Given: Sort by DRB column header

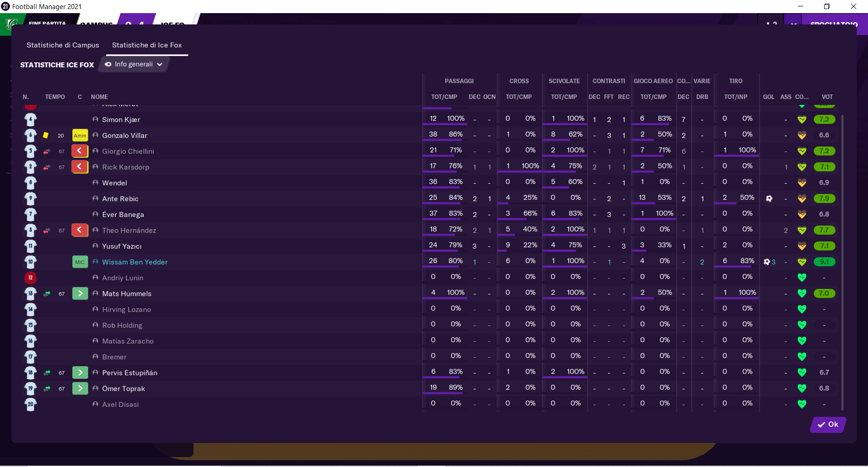Looking at the screenshot, I should 702,97.
